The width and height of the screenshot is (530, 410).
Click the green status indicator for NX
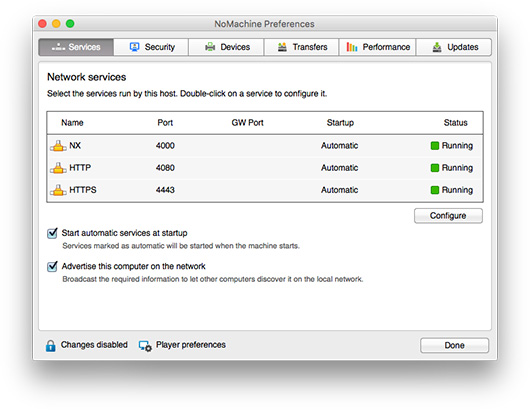(435, 146)
